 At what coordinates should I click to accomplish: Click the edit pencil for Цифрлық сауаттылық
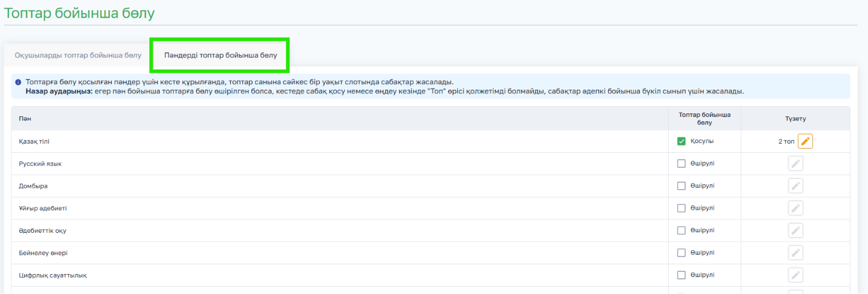point(795,275)
